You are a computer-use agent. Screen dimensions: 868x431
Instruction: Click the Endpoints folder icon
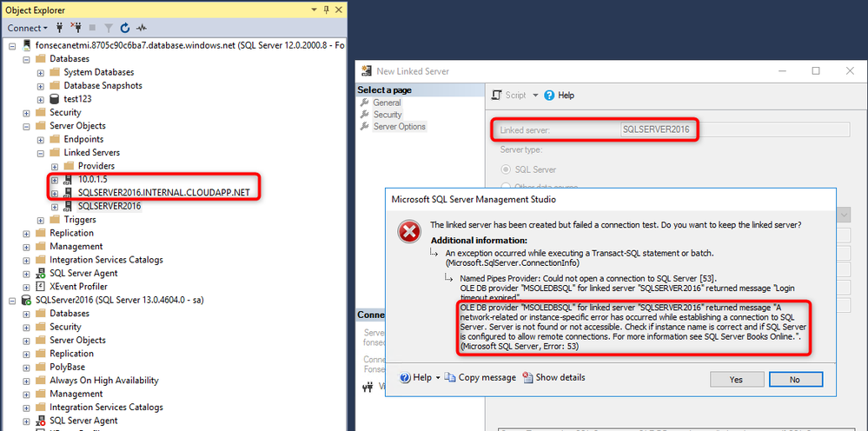[54, 139]
